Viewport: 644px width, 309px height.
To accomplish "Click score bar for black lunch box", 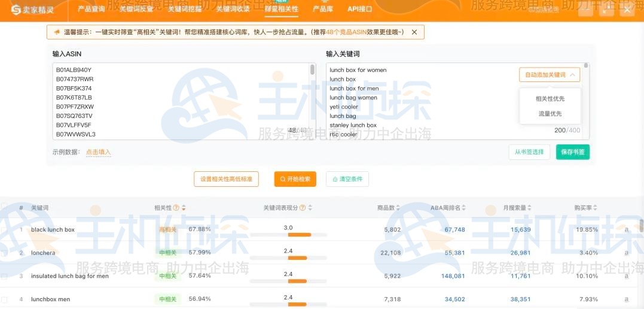I will pyautogui.click(x=288, y=235).
